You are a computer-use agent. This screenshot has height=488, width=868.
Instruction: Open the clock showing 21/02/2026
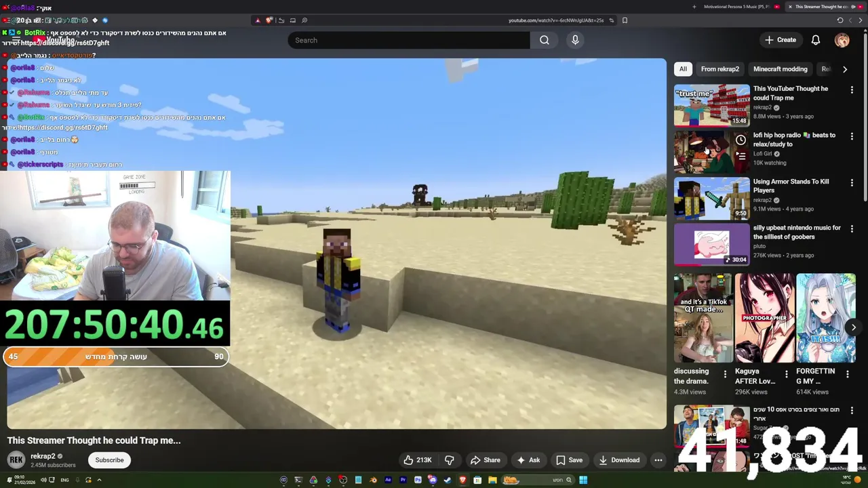(x=24, y=480)
